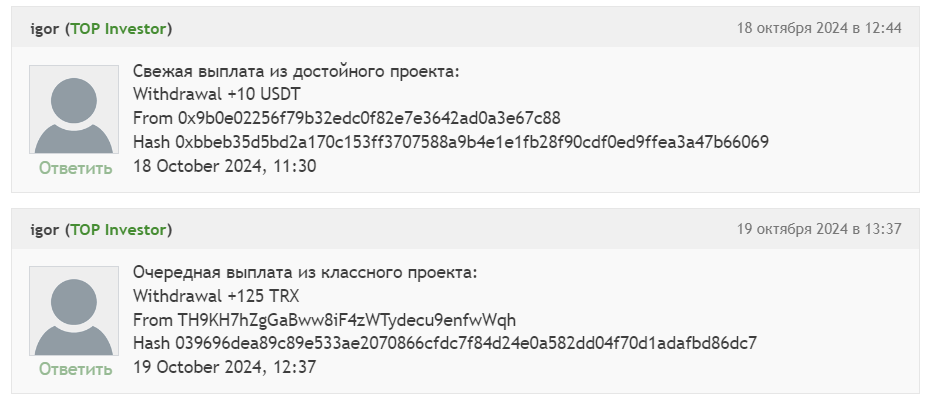Image resolution: width=944 pixels, height=400 pixels.
Task: Reply to the 19 October comment
Action: [x=76, y=369]
